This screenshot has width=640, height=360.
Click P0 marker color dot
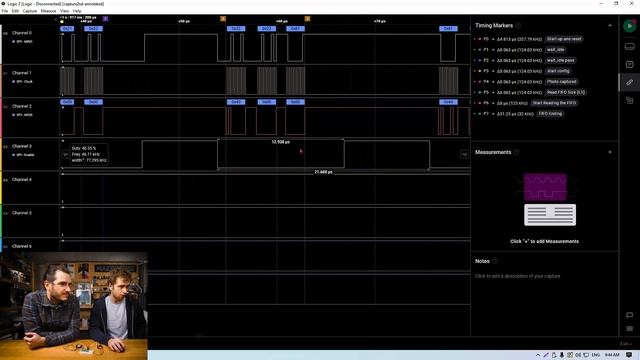tap(480, 39)
